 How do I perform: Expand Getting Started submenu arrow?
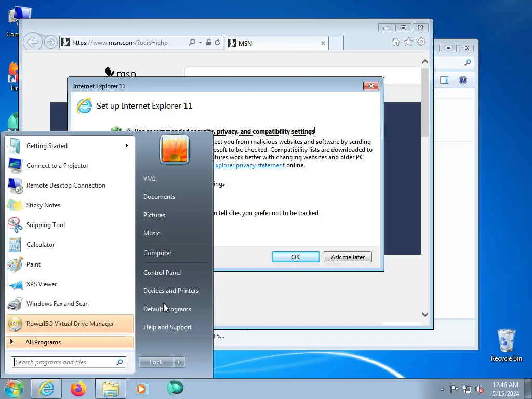point(127,146)
